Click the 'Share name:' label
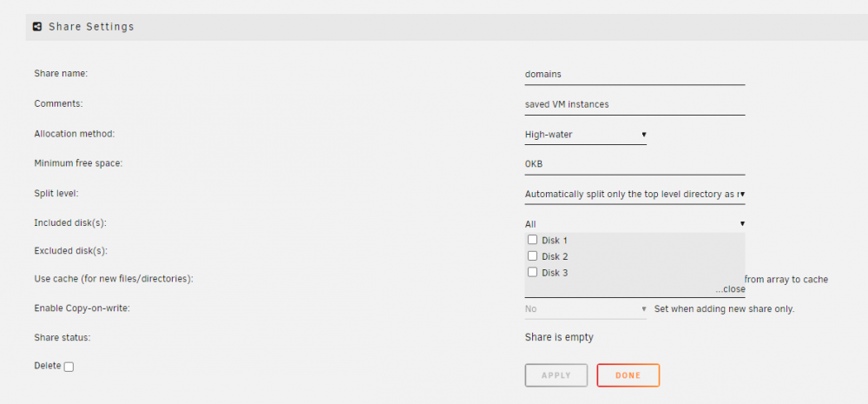This screenshot has width=868, height=404. tap(61, 73)
